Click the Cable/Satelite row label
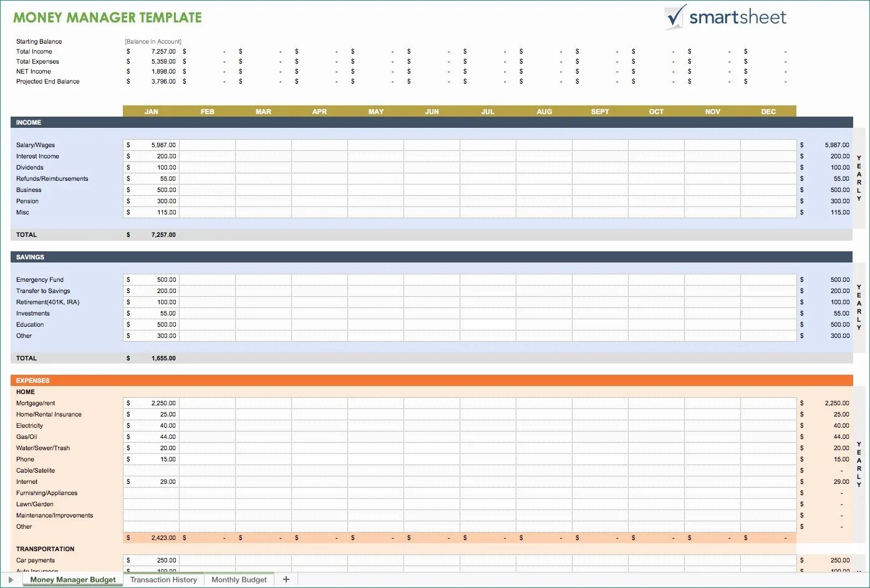 [x=36, y=471]
